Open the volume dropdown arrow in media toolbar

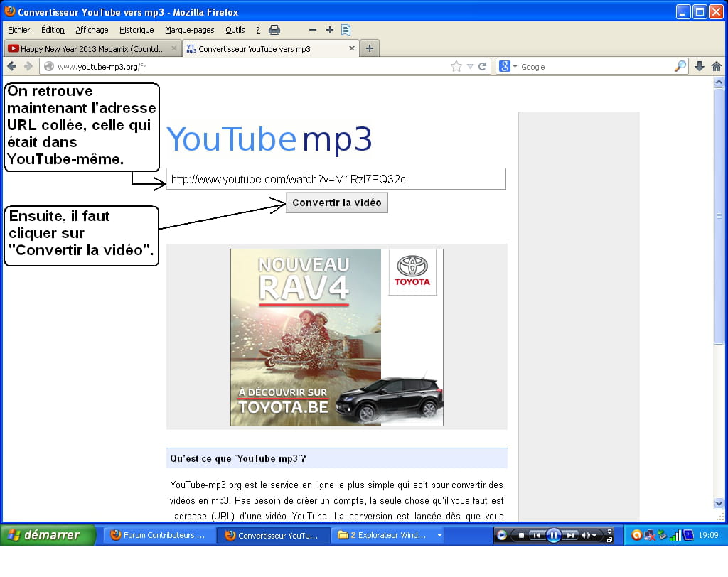tap(594, 536)
